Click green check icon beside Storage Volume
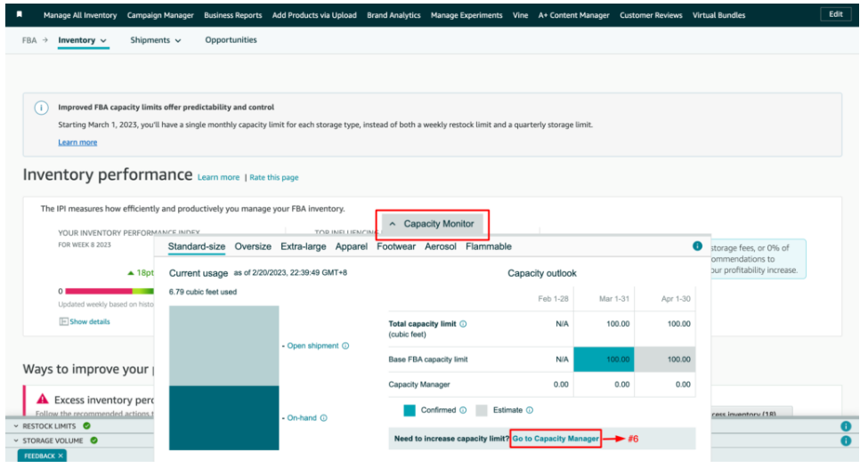This screenshot has height=468, width=868. click(x=94, y=440)
